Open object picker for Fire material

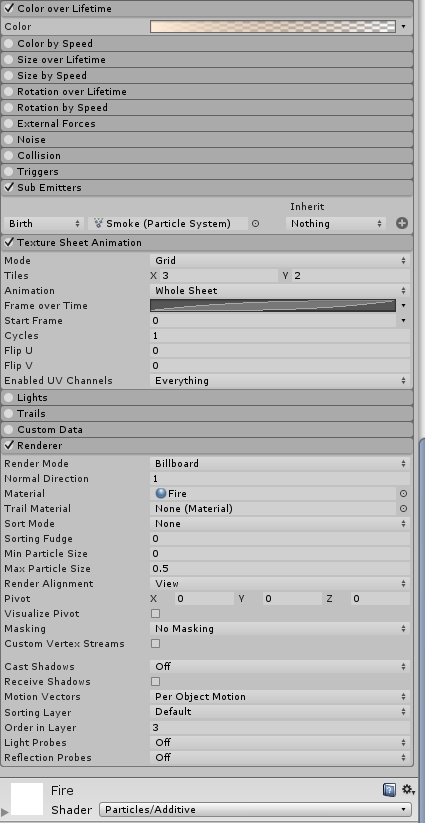coord(403,493)
